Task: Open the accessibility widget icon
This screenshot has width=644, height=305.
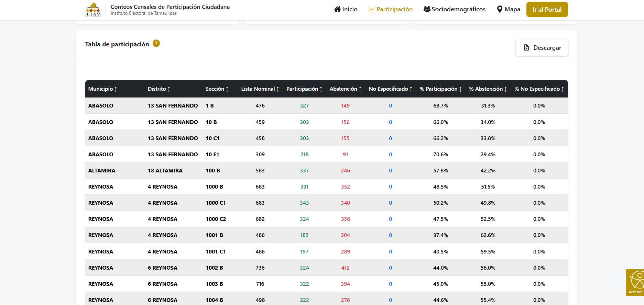Action: [x=636, y=282]
